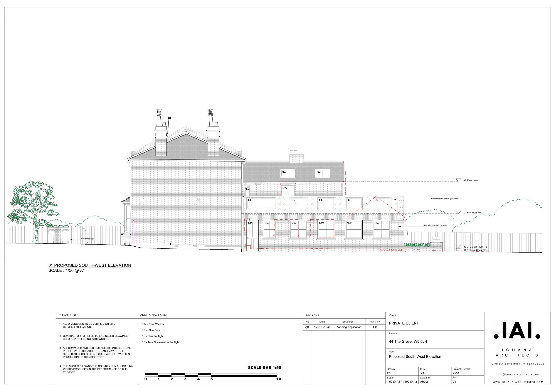The height and width of the screenshot is (392, 555).
Task: Click the 'New bin storage' annotation
Action: pos(88,239)
